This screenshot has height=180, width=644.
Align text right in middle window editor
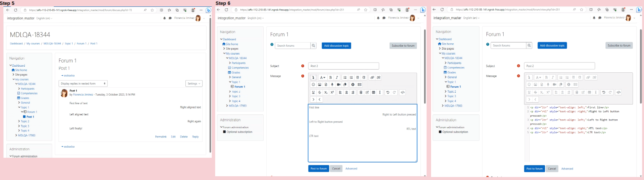353,92
